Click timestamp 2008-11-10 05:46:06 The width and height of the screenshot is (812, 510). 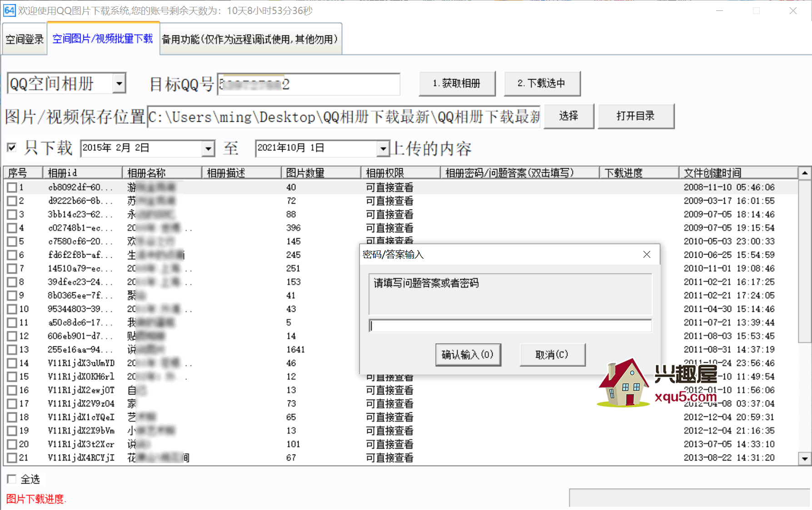click(729, 187)
